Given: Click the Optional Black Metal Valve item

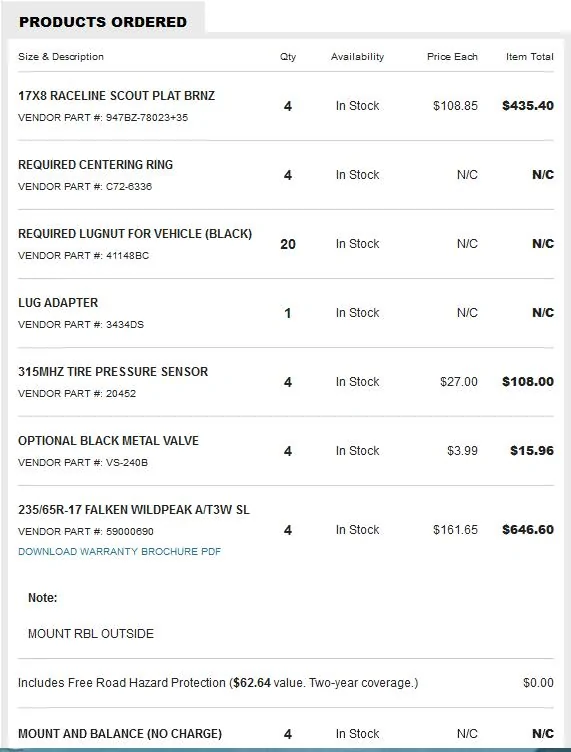Looking at the screenshot, I should (108, 441).
